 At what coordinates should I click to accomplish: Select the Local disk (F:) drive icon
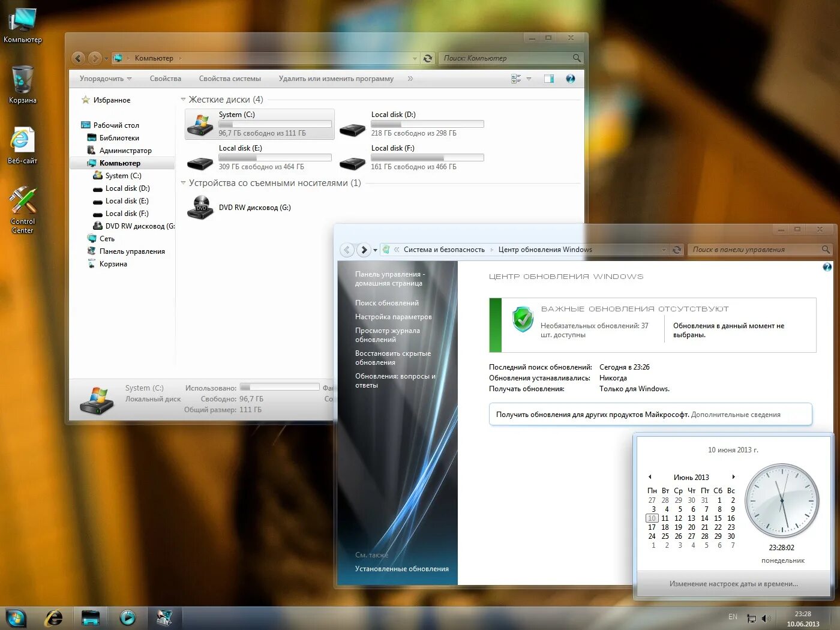tap(352, 163)
